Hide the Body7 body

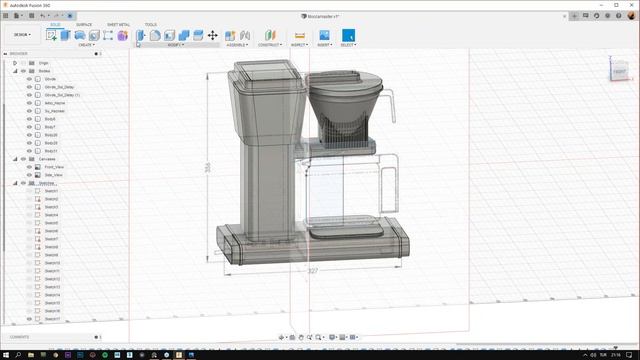(x=29, y=127)
